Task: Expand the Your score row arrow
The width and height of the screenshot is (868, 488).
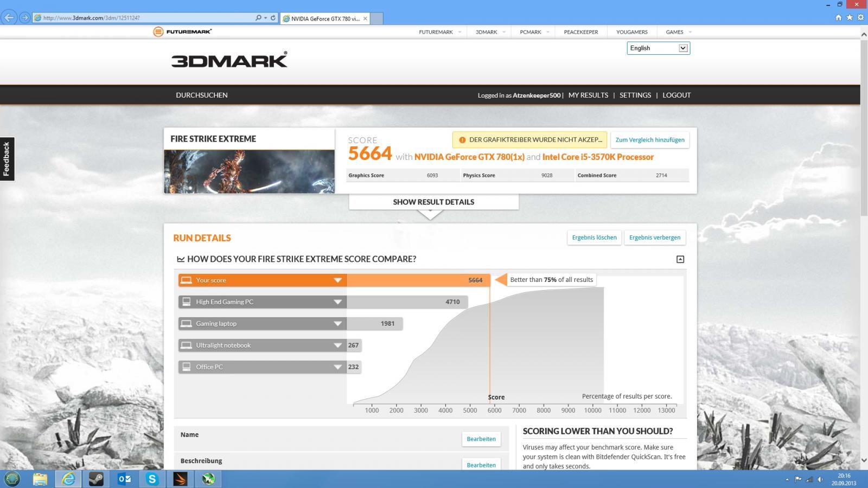Action: tap(337, 280)
